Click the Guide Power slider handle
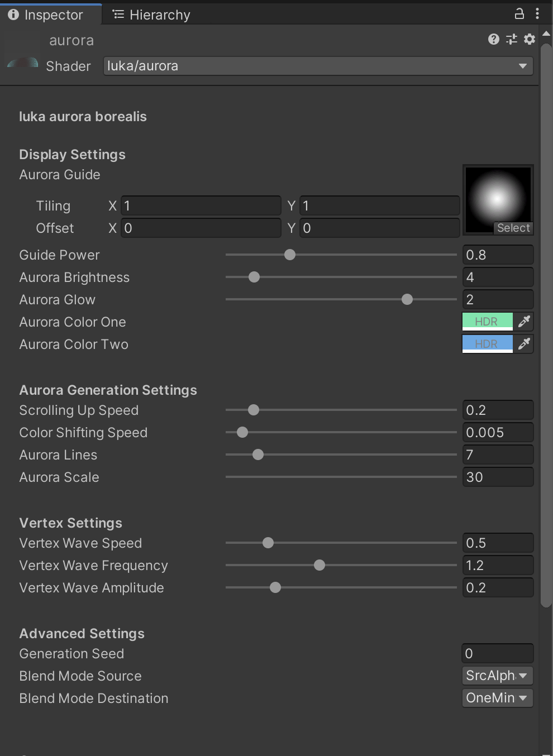Screen dimensions: 553x756 point(290,255)
